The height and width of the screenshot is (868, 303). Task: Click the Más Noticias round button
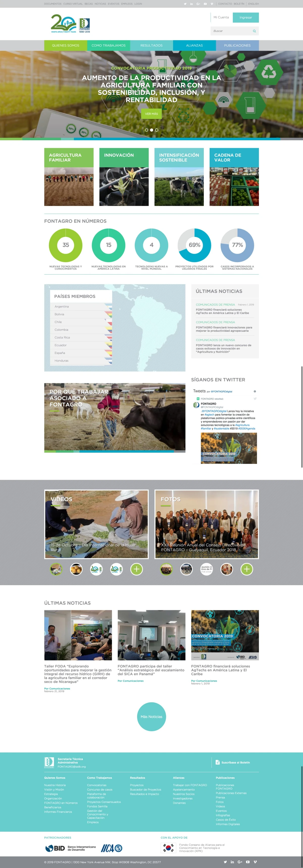click(151, 716)
